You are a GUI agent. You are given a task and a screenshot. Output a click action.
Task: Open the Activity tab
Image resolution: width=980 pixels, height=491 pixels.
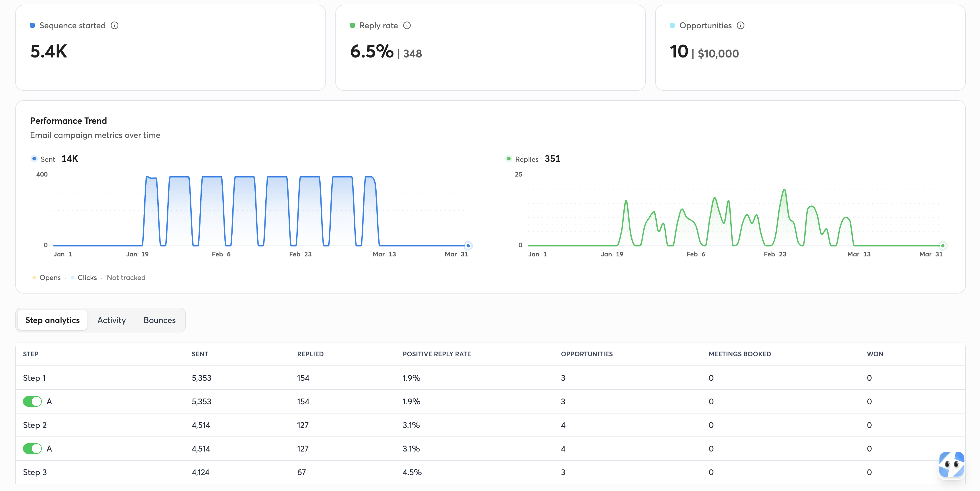pyautogui.click(x=112, y=320)
